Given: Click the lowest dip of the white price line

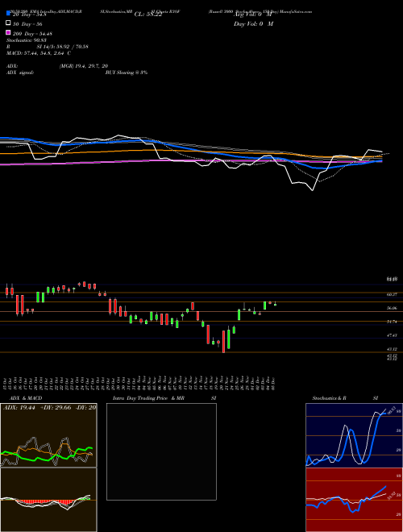Looking at the screenshot, I should (313, 190).
